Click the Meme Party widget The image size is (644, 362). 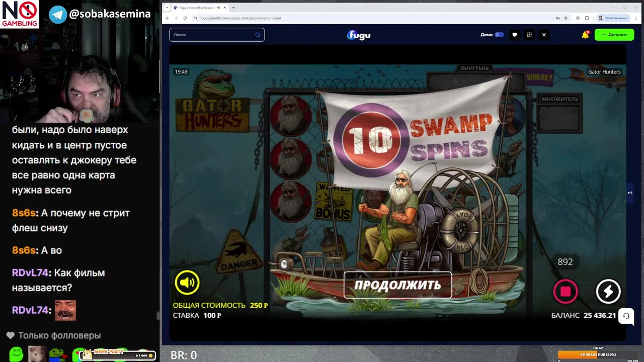point(118,354)
